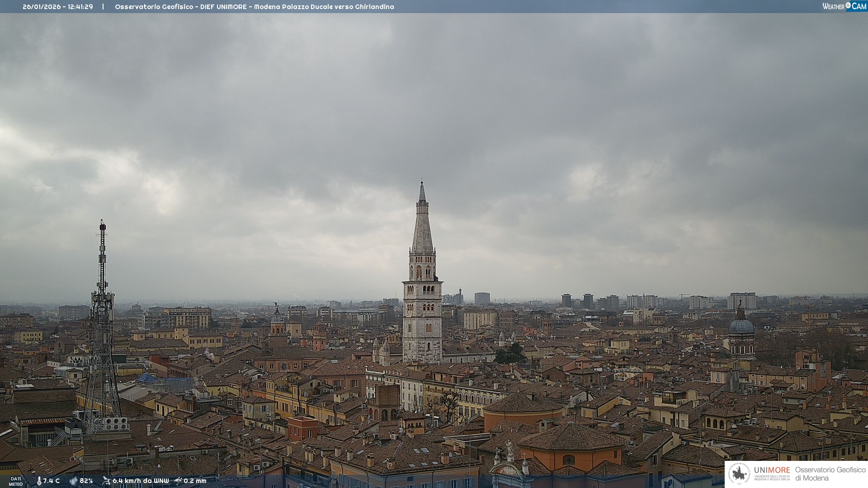The image size is (868, 488).
Task: Click the metal radio antenna tower
Action: (x=102, y=316)
